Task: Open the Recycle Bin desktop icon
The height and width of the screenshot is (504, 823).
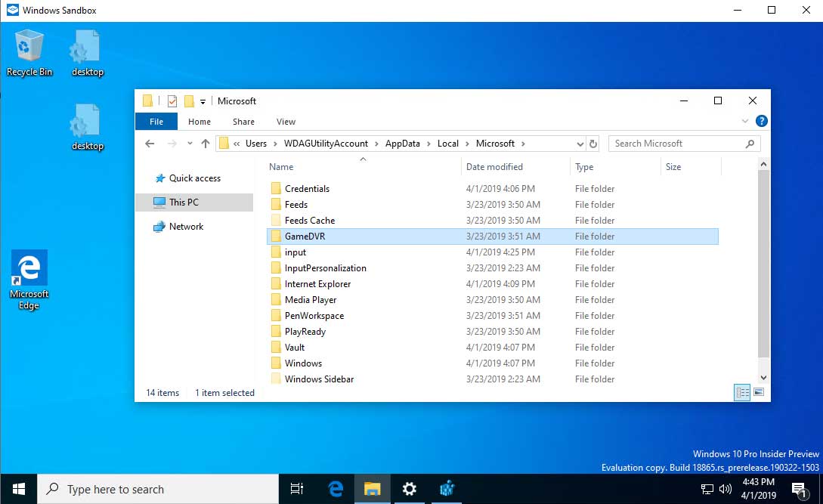Action: (x=29, y=54)
